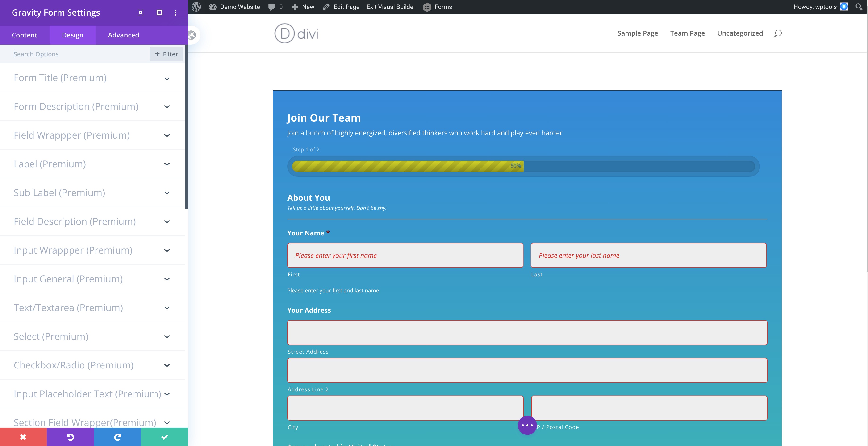Click the snap modal to sidebar icon
Image resolution: width=868 pixels, height=446 pixels.
[x=159, y=12]
